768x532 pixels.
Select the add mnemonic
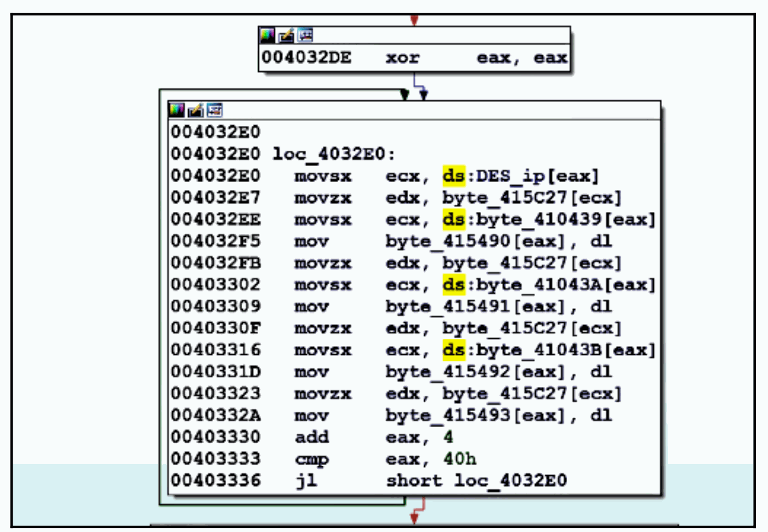point(312,437)
